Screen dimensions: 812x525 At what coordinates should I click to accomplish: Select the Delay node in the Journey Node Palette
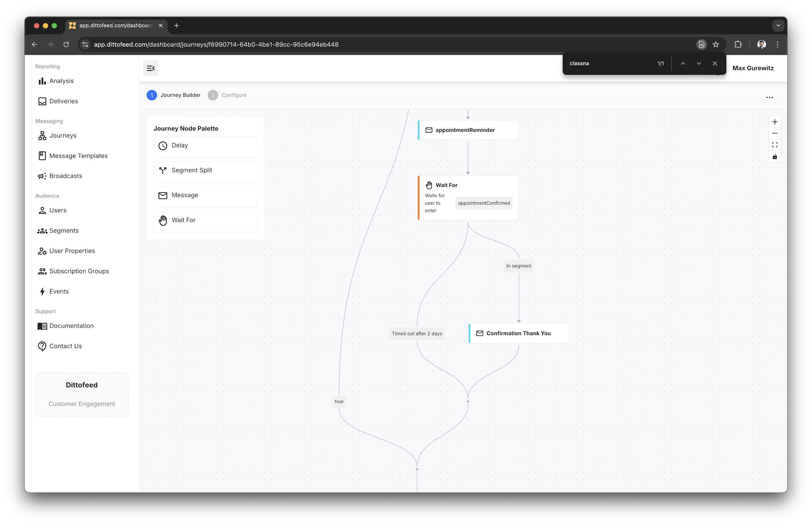[205, 146]
